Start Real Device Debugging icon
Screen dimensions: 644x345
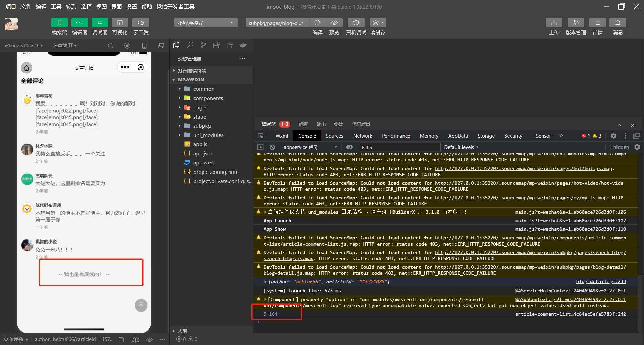click(x=356, y=23)
